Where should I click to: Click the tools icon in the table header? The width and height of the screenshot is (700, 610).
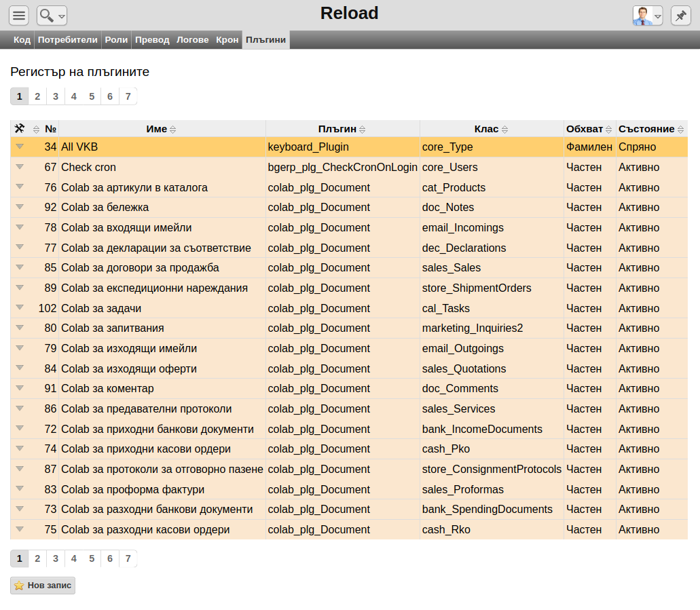pyautogui.click(x=20, y=129)
